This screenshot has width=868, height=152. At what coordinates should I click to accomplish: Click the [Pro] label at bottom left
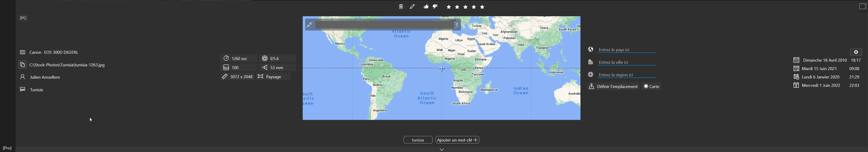point(7,148)
